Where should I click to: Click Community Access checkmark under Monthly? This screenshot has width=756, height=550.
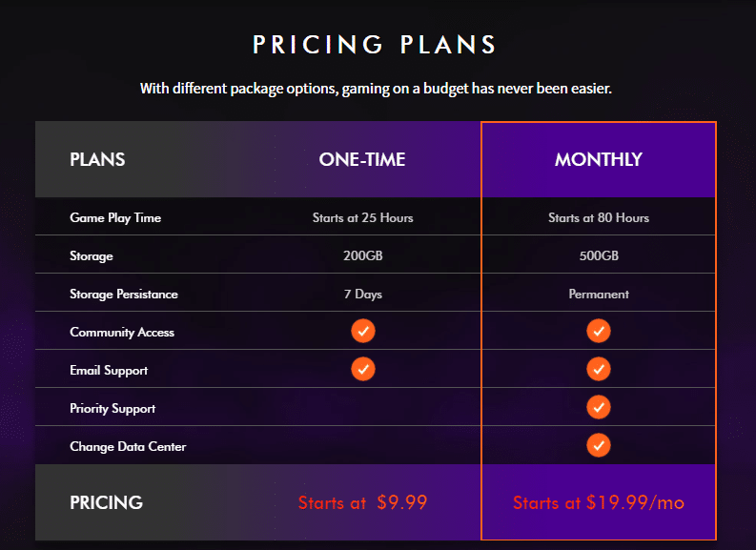pyautogui.click(x=599, y=331)
